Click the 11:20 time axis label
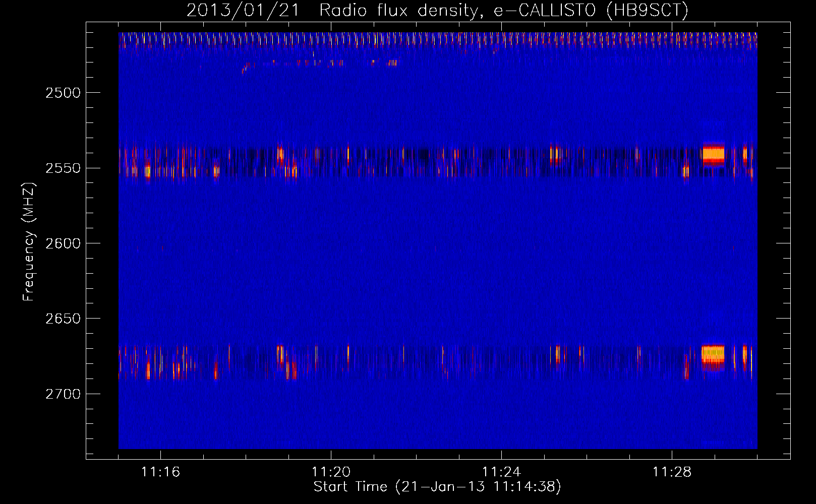 pos(331,472)
